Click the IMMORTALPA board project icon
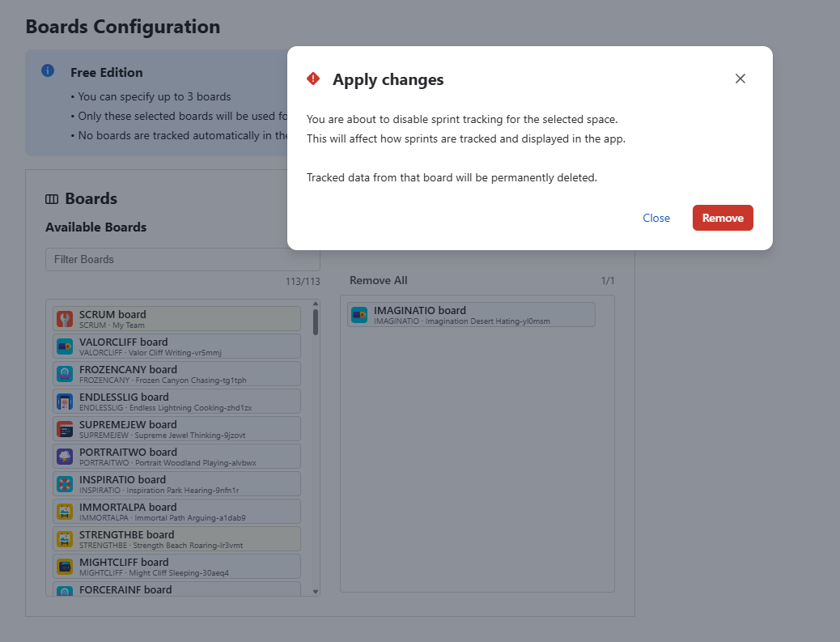 click(65, 512)
